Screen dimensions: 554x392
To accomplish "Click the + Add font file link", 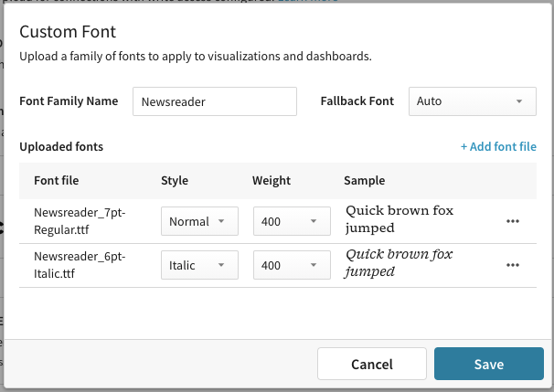I will pos(498,146).
